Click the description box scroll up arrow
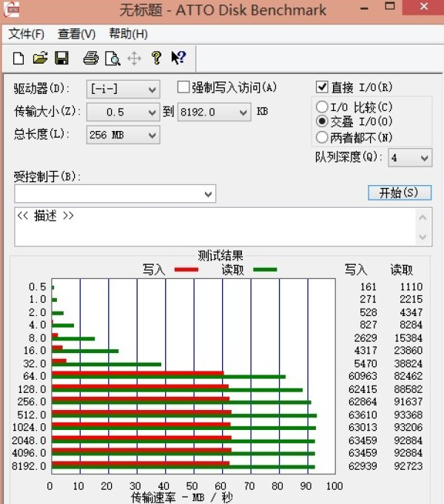Image resolution: width=444 pixels, height=504 pixels. [x=423, y=218]
